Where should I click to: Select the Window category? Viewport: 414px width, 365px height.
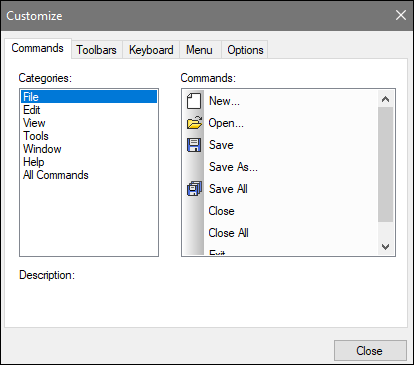click(x=89, y=149)
